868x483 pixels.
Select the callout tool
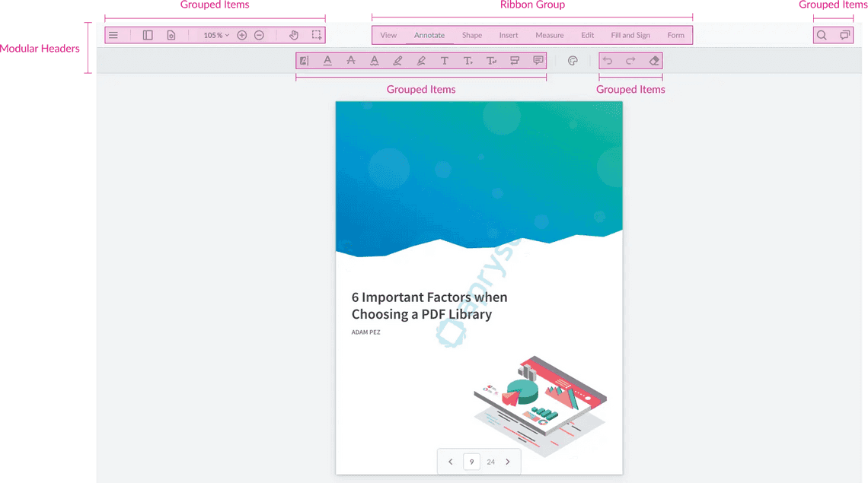point(515,61)
